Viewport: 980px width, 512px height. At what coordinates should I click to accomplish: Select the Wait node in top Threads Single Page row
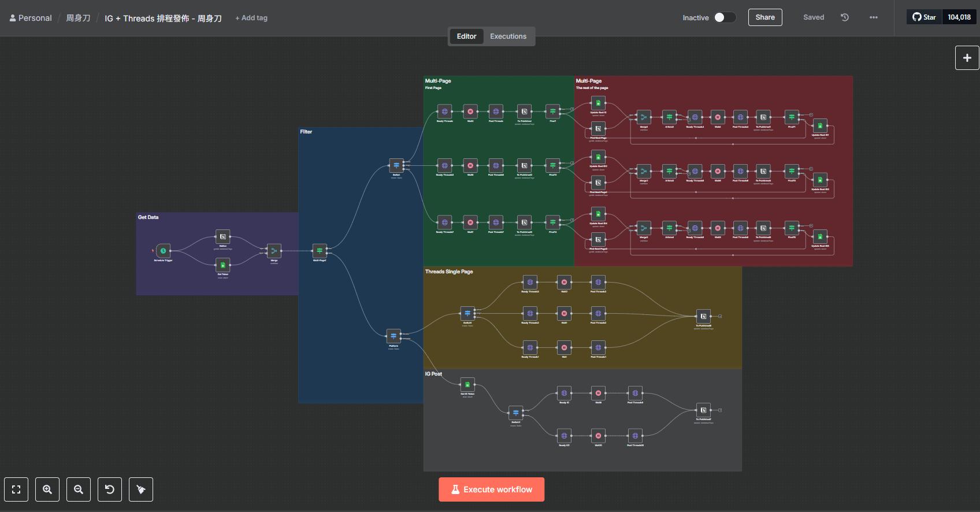564,282
